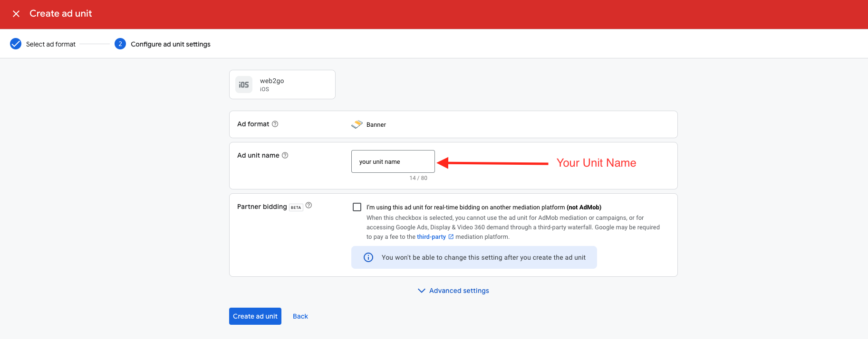Click the completed step checkmark icon
This screenshot has height=339, width=868.
point(16,44)
